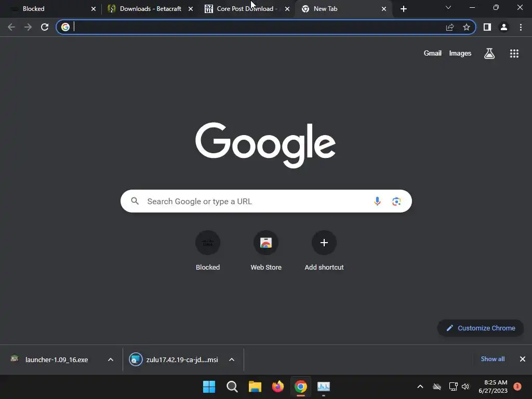This screenshot has height=399, width=532.
Task: Close the downloads bar
Action: [523, 359]
